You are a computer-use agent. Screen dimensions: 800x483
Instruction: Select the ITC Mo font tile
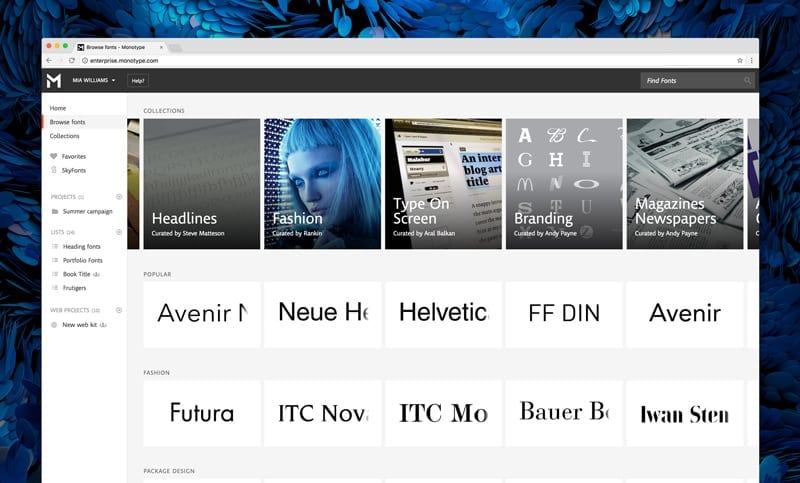[443, 413]
